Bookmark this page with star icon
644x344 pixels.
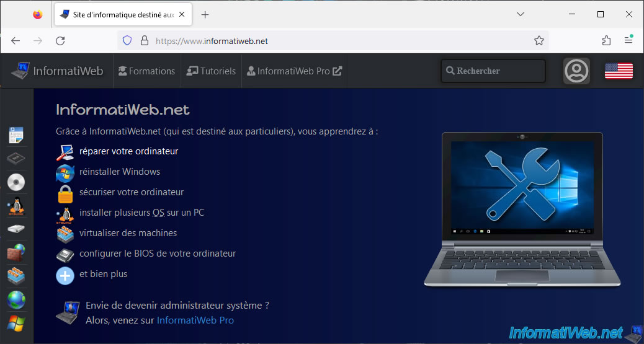pos(539,41)
